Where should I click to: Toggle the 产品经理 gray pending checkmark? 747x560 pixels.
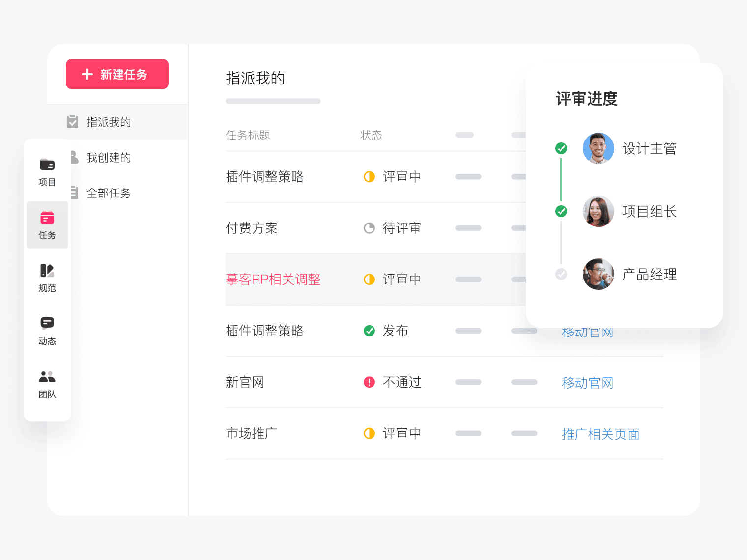tap(561, 274)
